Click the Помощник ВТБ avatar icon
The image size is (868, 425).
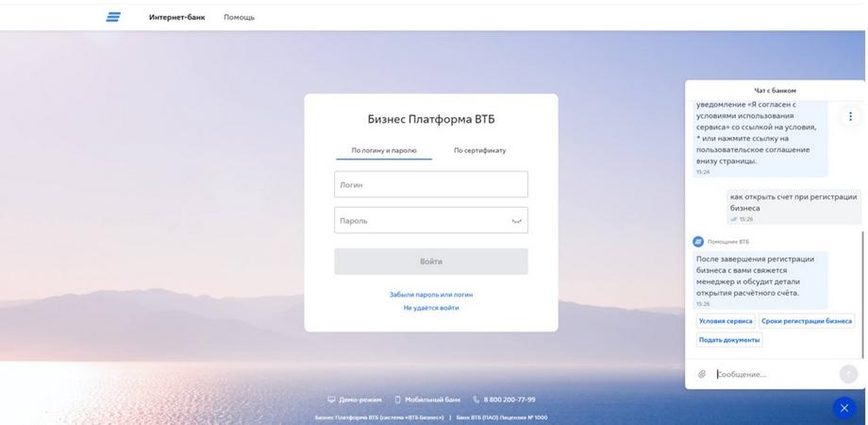(x=698, y=242)
